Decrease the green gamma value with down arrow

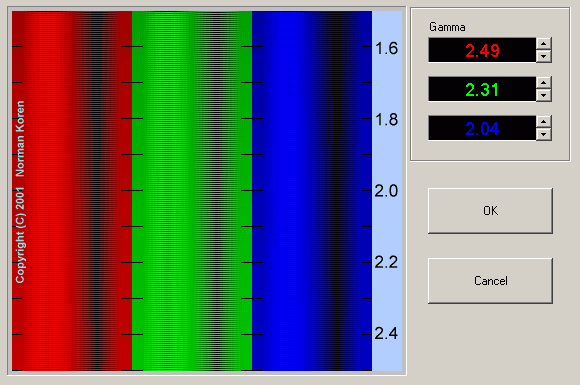(x=543, y=95)
